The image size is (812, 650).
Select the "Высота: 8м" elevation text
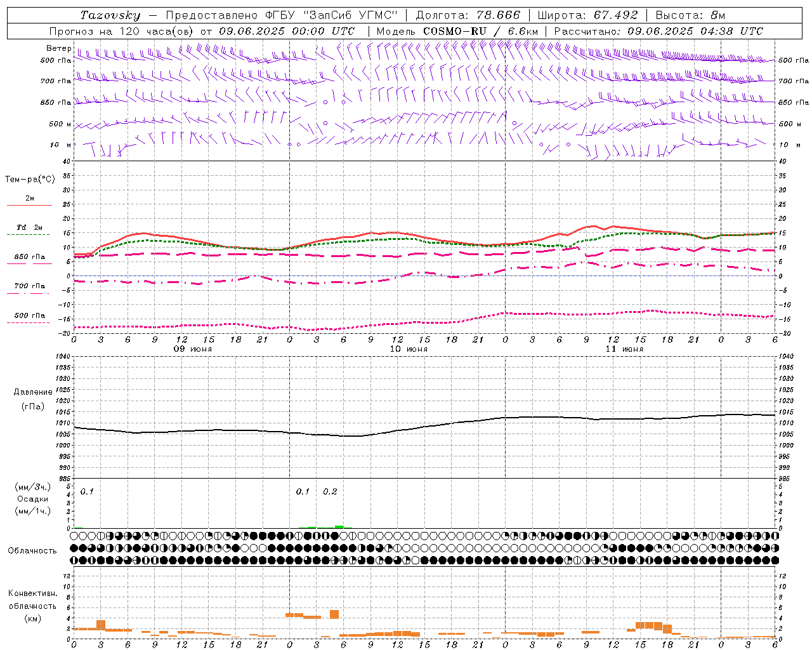coord(690,15)
